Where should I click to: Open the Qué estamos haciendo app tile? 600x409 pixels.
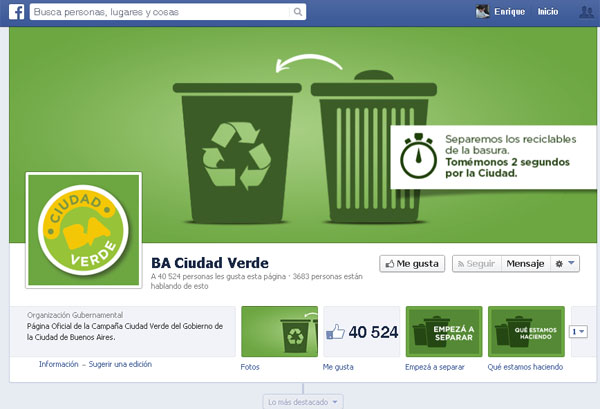[526, 332]
